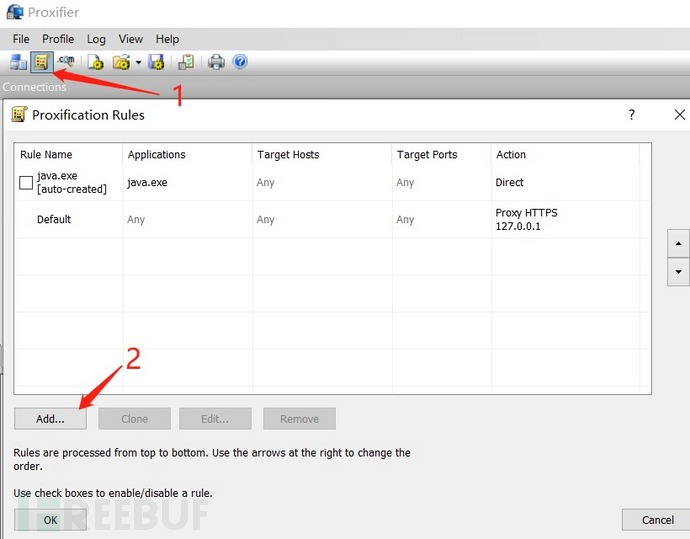The height and width of the screenshot is (539, 690).
Task: Create new profile toolbar icon
Action: coord(95,62)
